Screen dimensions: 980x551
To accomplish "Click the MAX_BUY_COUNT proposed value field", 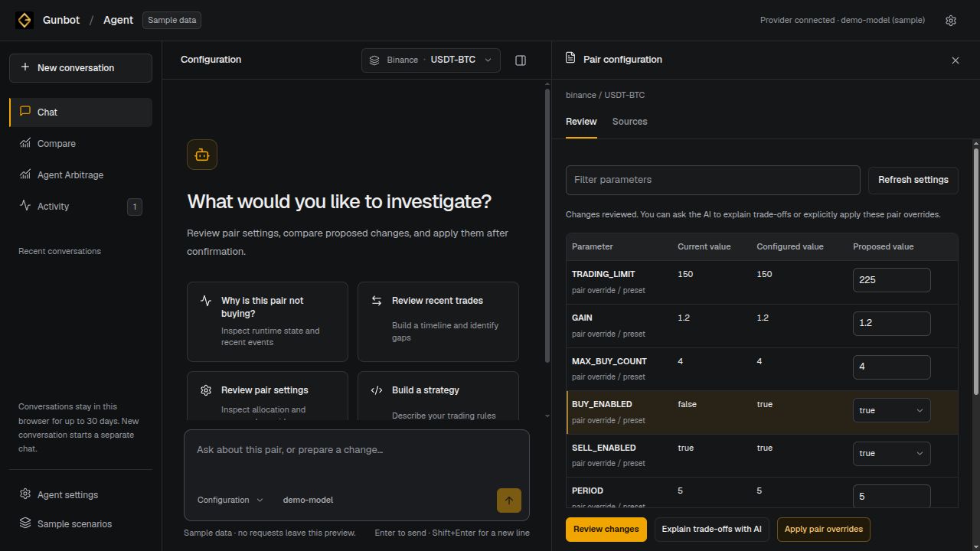I will point(892,367).
